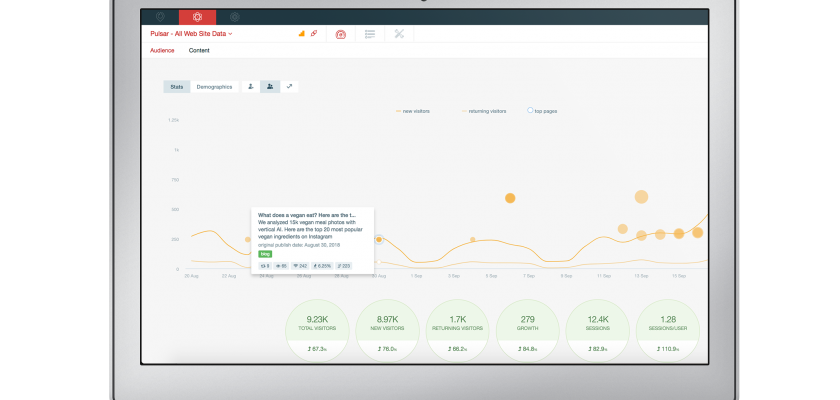Screen dimensions: 840x400
Task: Click the tools icon in the toolbar
Action: coord(399,34)
